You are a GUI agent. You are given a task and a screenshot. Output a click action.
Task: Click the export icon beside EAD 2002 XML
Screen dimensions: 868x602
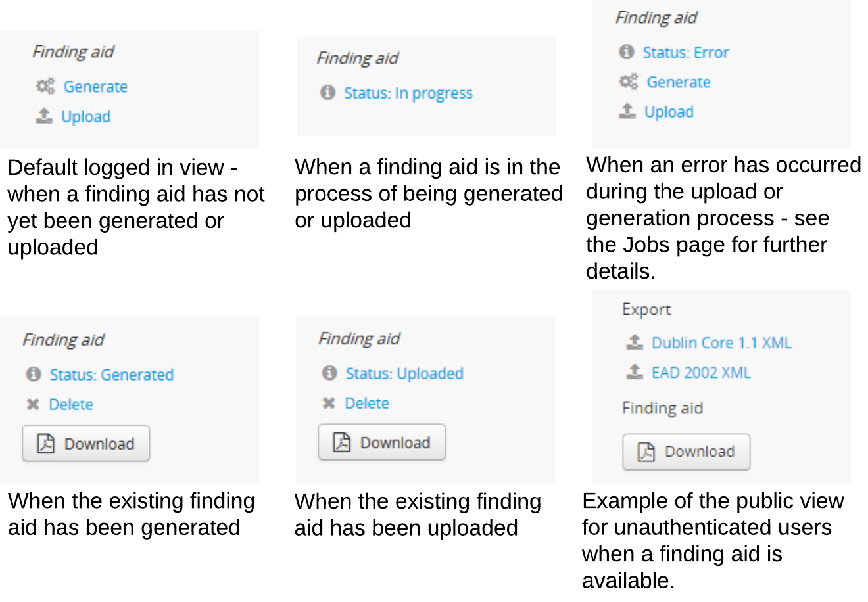(x=634, y=372)
